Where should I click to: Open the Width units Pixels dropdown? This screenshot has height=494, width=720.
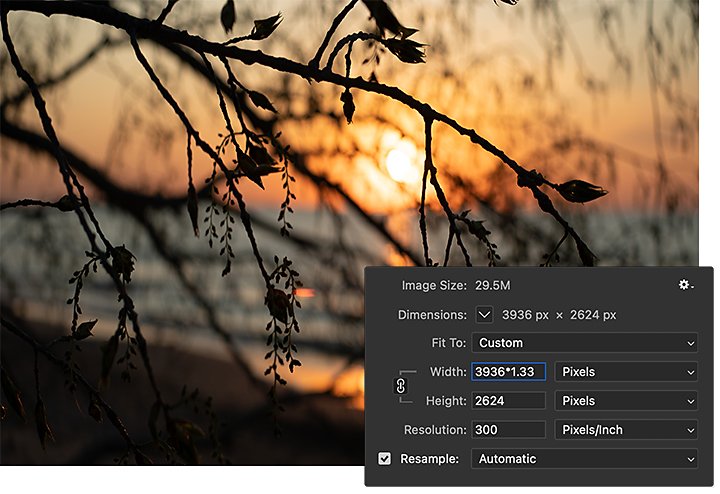coord(626,372)
